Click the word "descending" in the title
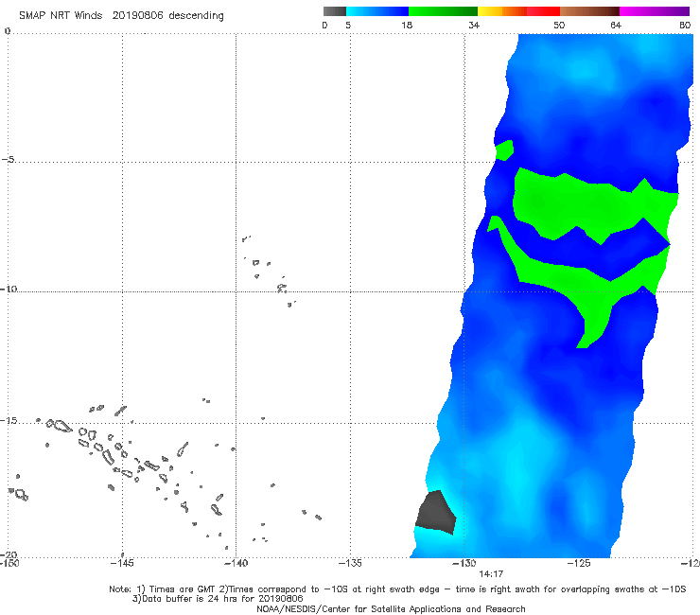 (196, 16)
